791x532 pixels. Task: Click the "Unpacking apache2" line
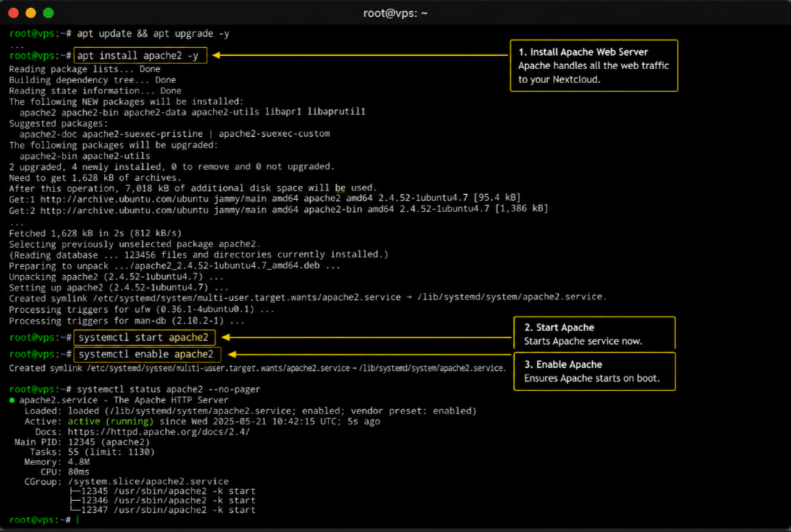116,277
